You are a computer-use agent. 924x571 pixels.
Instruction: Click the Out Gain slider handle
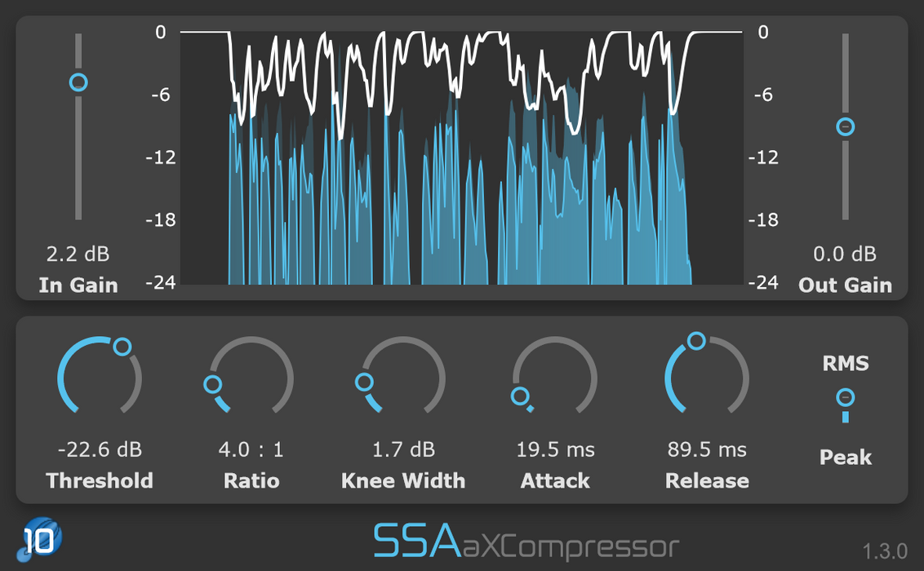[x=845, y=126]
